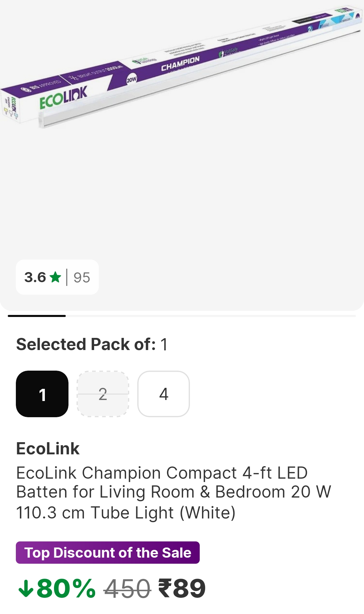Open the EcoLink brand name link
Viewport: 364px width, 614px height.
point(48,449)
